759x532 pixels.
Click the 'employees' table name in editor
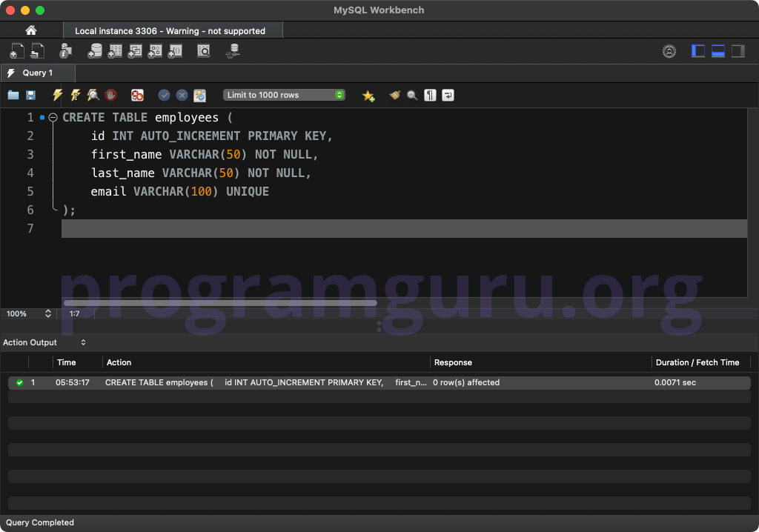[186, 118]
